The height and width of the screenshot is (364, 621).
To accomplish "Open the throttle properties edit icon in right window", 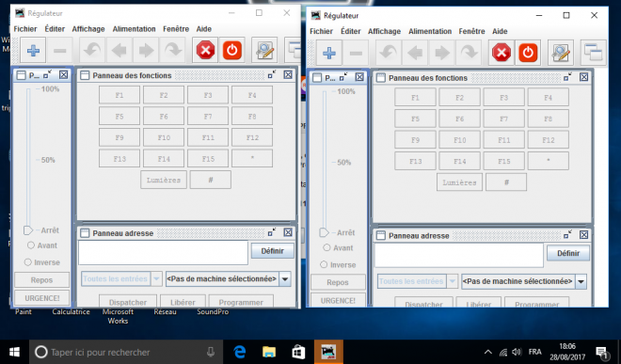I will (x=561, y=53).
